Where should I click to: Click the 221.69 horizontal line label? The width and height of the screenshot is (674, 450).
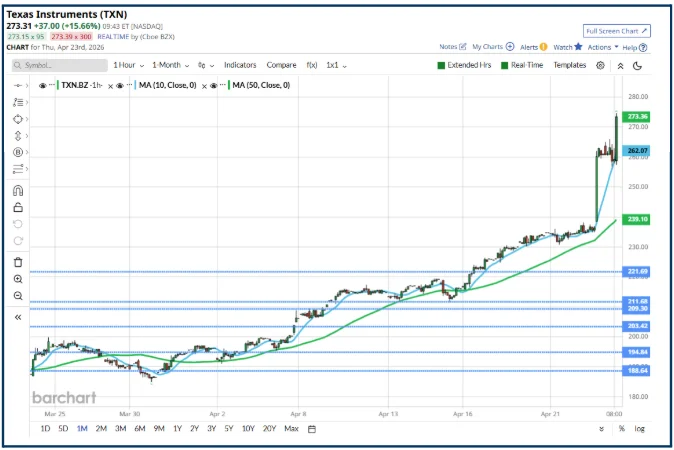637,271
